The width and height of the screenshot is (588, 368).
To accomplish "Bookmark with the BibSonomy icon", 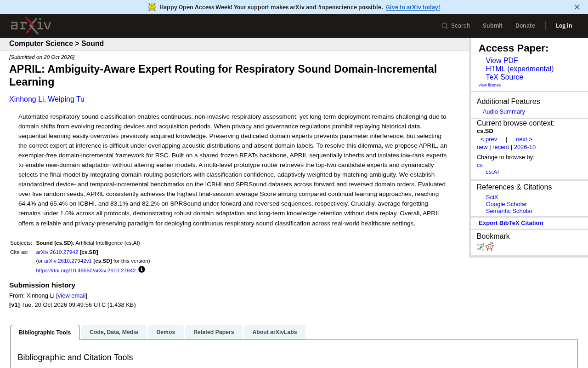I will 481,247.
